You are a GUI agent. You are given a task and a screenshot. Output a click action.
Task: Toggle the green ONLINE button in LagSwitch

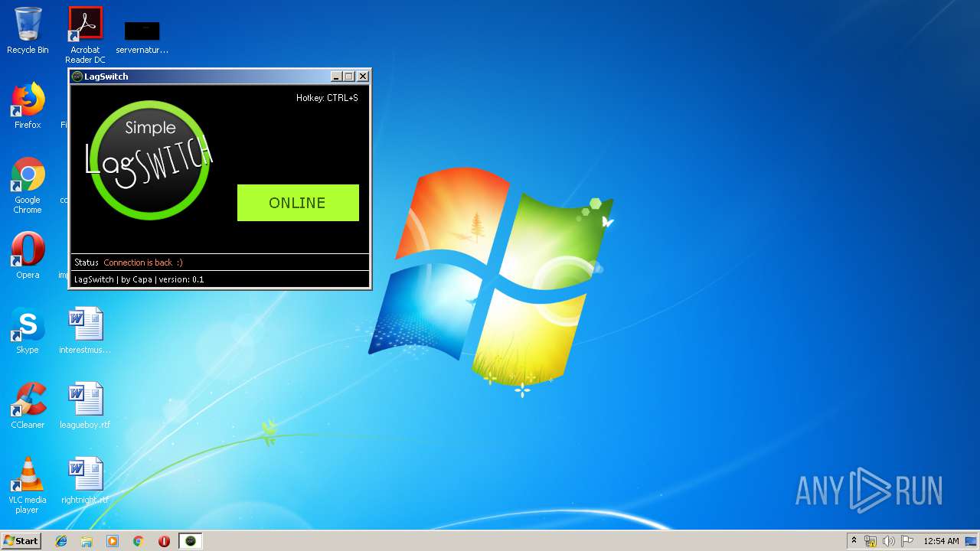click(x=298, y=203)
